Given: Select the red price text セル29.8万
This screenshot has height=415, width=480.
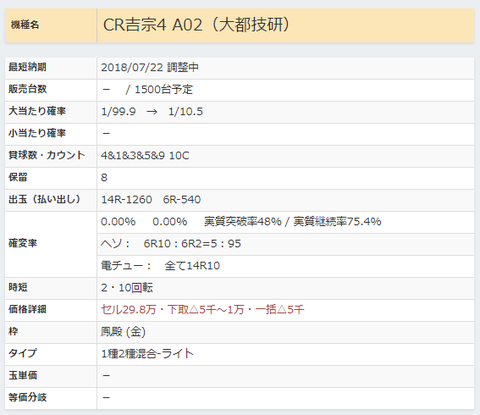Looking at the screenshot, I should click(128, 309).
